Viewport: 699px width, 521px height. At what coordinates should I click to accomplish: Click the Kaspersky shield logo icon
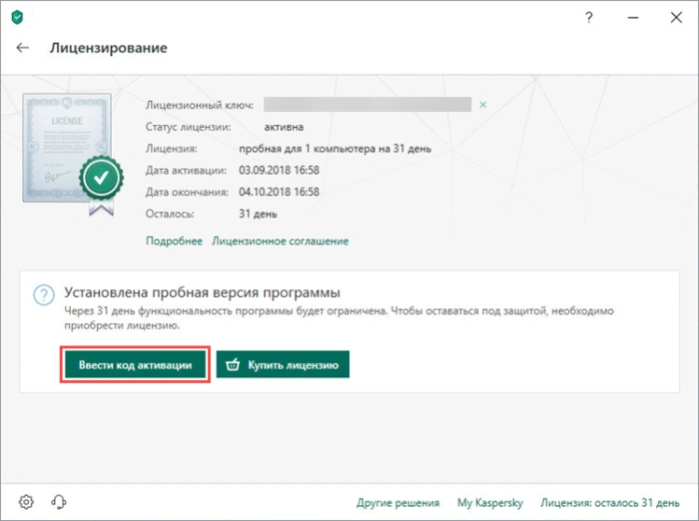[17, 17]
